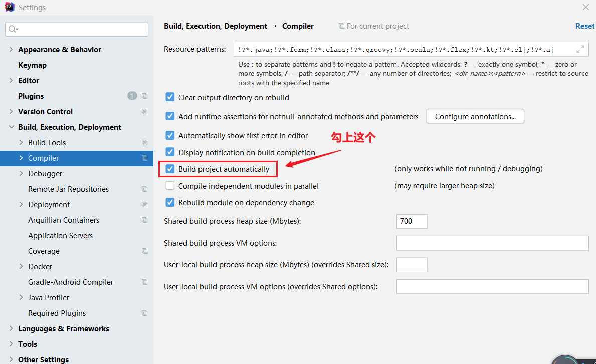The image size is (596, 364).
Task: Expand Appearance & Behavior section
Action: click(x=11, y=50)
